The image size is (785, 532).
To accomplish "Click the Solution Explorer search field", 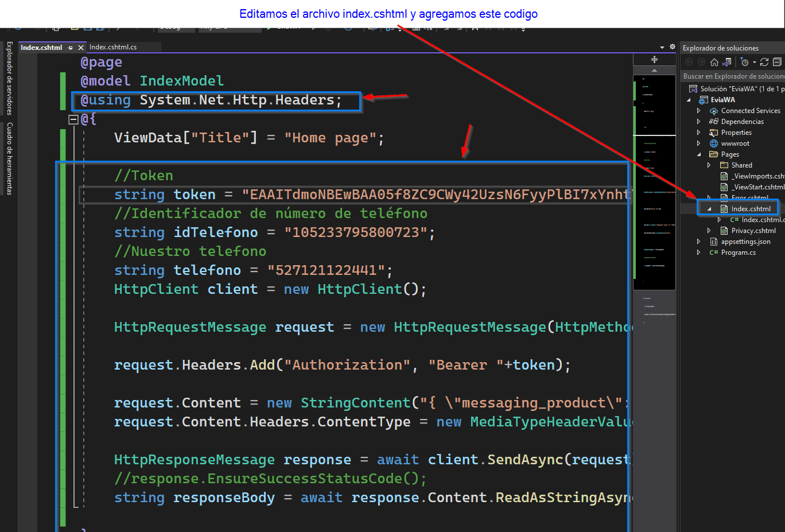I will click(x=733, y=76).
